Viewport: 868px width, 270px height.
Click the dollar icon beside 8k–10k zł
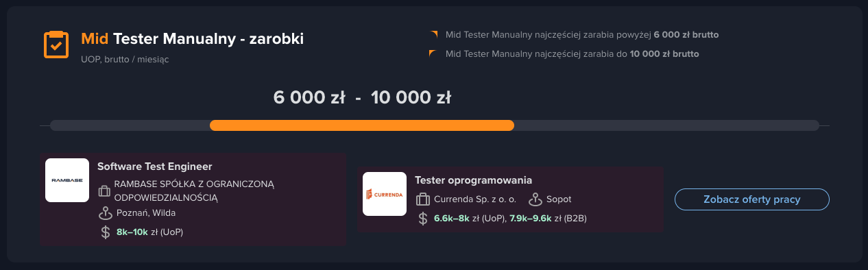point(105,232)
